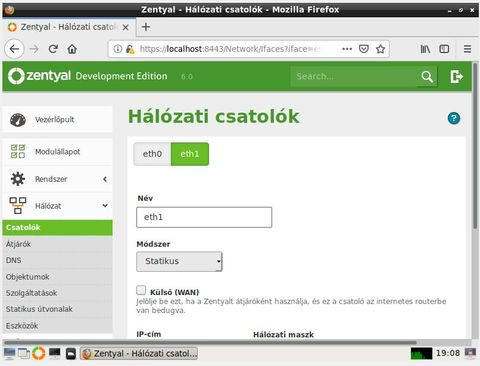Save page to Pocket icon

click(364, 49)
